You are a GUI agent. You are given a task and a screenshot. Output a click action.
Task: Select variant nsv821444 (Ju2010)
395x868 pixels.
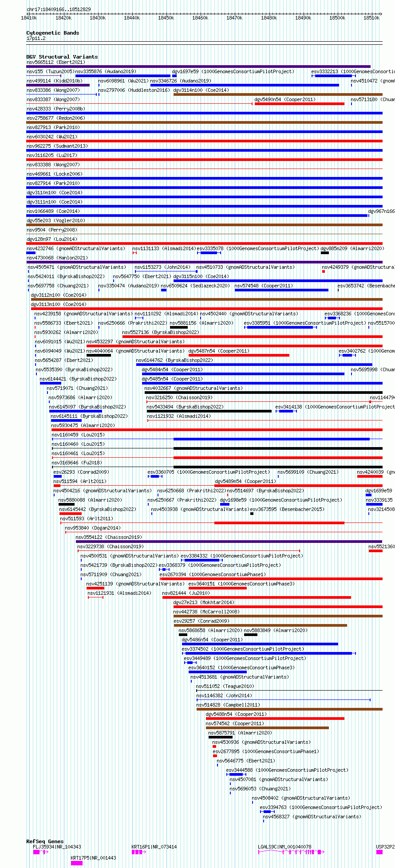click(186, 593)
